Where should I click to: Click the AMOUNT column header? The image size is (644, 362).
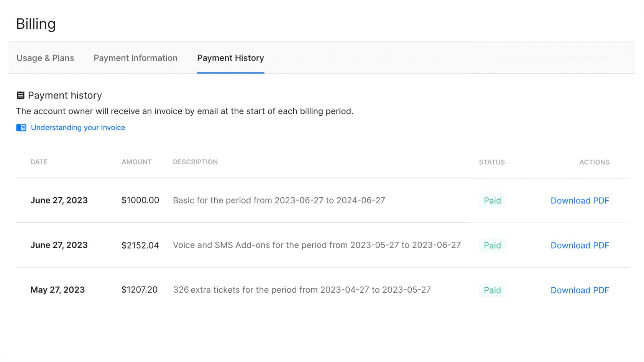tap(136, 162)
